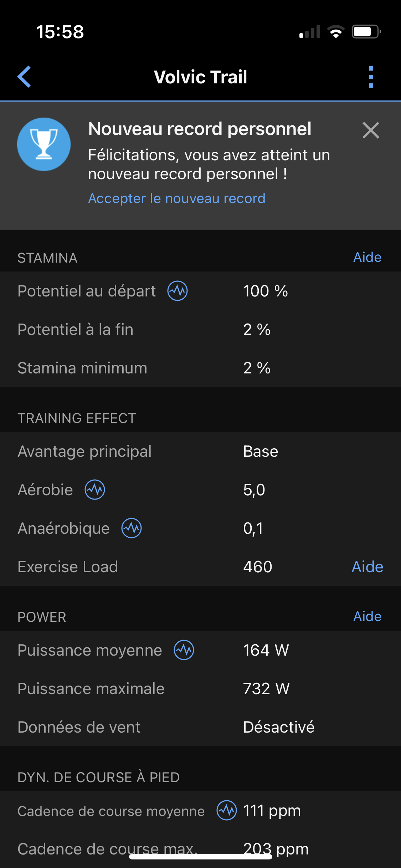This screenshot has height=868, width=401.
Task: Accept the new record link
Action: pos(177,198)
